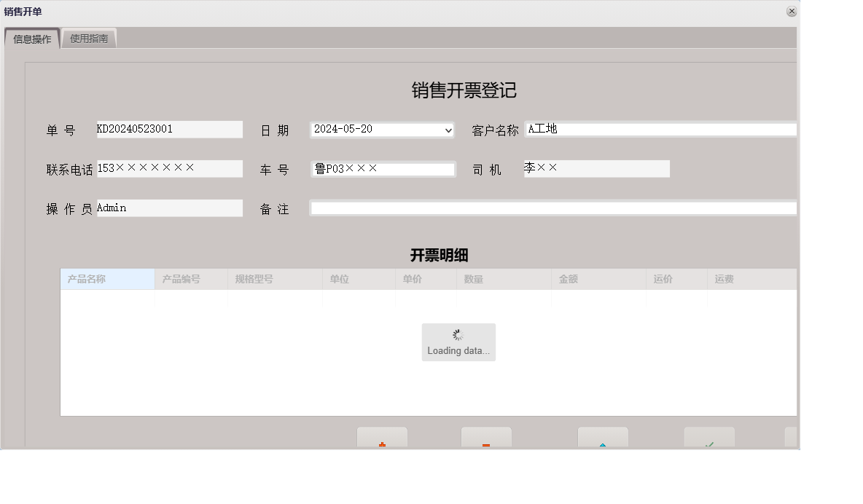Click the 车号 field showing 鲁P03×××

[383, 168]
